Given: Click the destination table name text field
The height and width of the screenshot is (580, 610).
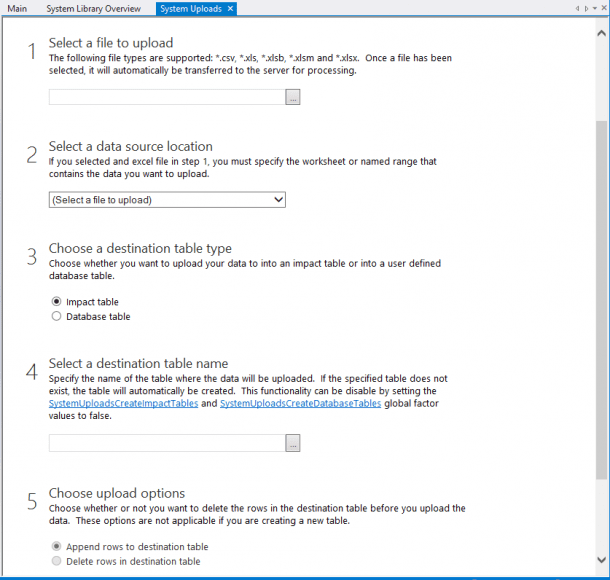Looking at the screenshot, I should (166, 443).
